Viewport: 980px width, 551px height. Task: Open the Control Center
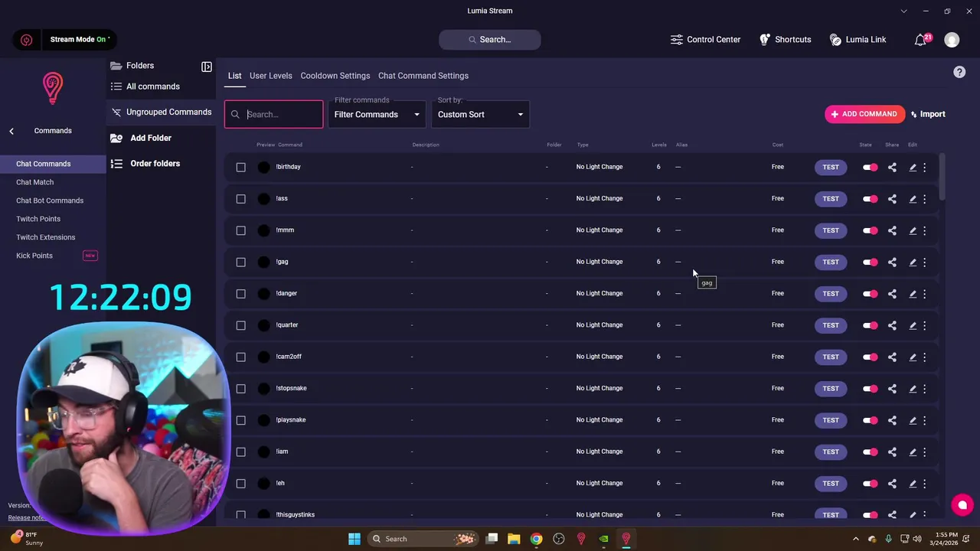point(705,40)
